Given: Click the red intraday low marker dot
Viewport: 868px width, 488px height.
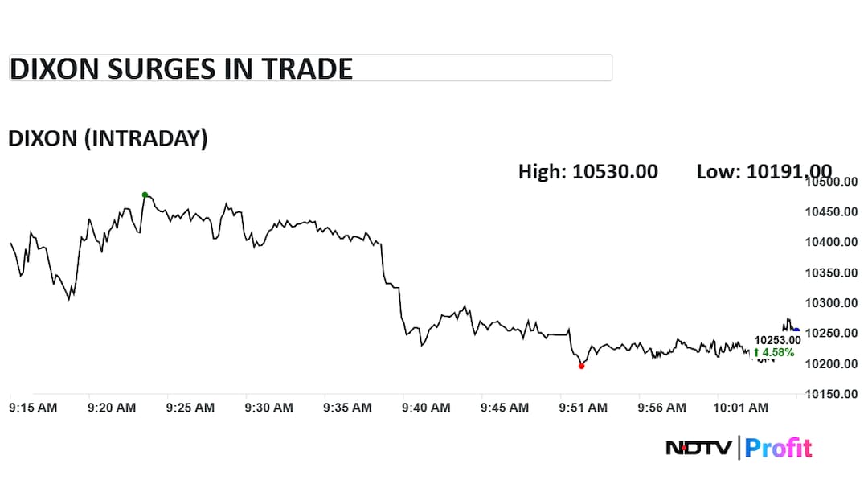Looking at the screenshot, I should coord(581,366).
